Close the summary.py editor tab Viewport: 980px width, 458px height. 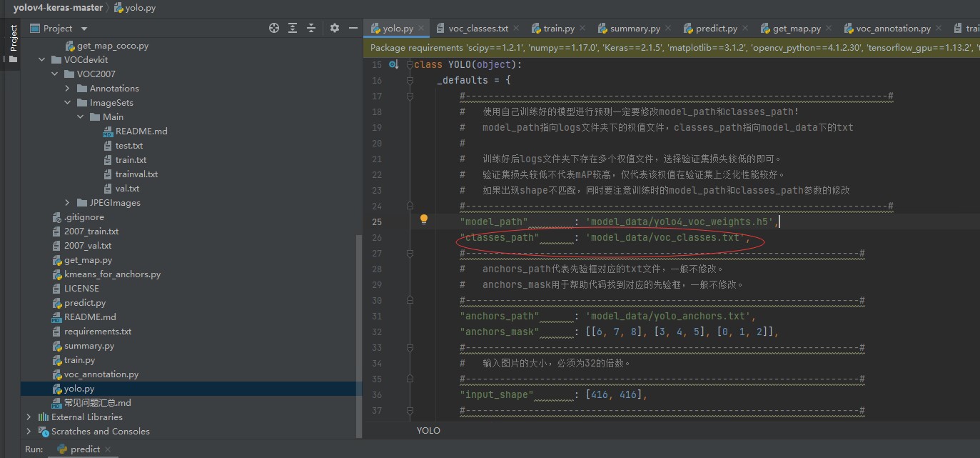pyautogui.click(x=668, y=29)
